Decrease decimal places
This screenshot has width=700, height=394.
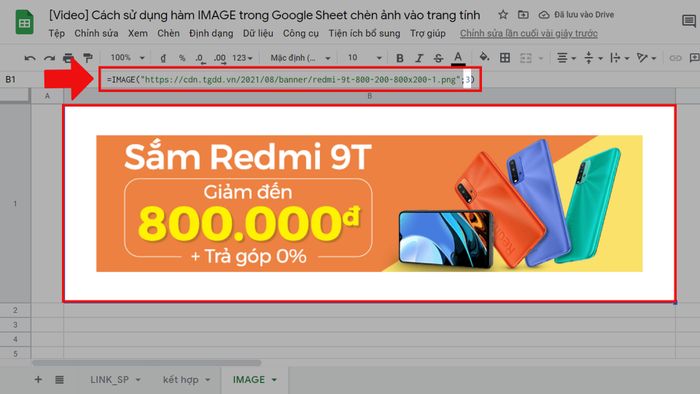200,58
